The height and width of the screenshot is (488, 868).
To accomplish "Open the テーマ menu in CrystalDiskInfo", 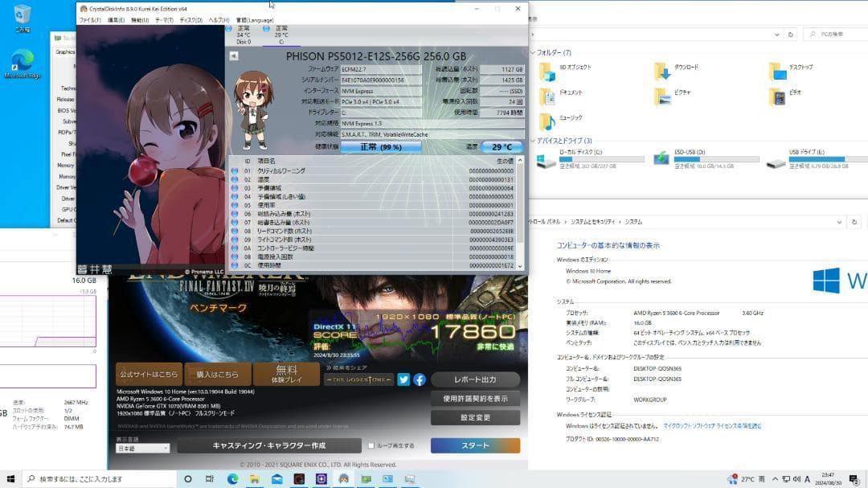I will click(163, 22).
